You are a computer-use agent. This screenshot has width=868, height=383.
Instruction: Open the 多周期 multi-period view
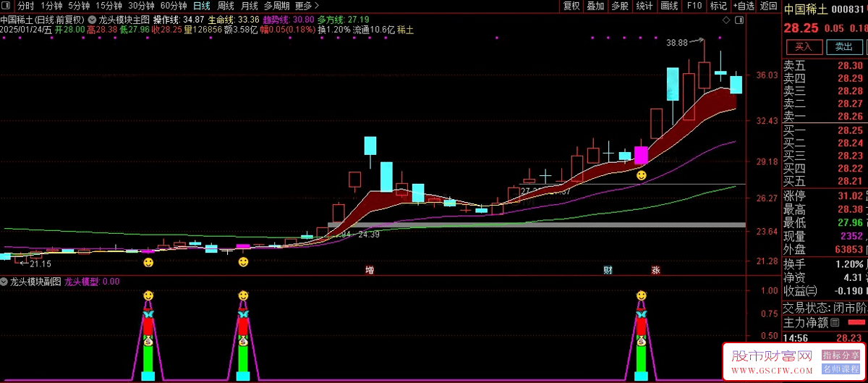click(276, 6)
